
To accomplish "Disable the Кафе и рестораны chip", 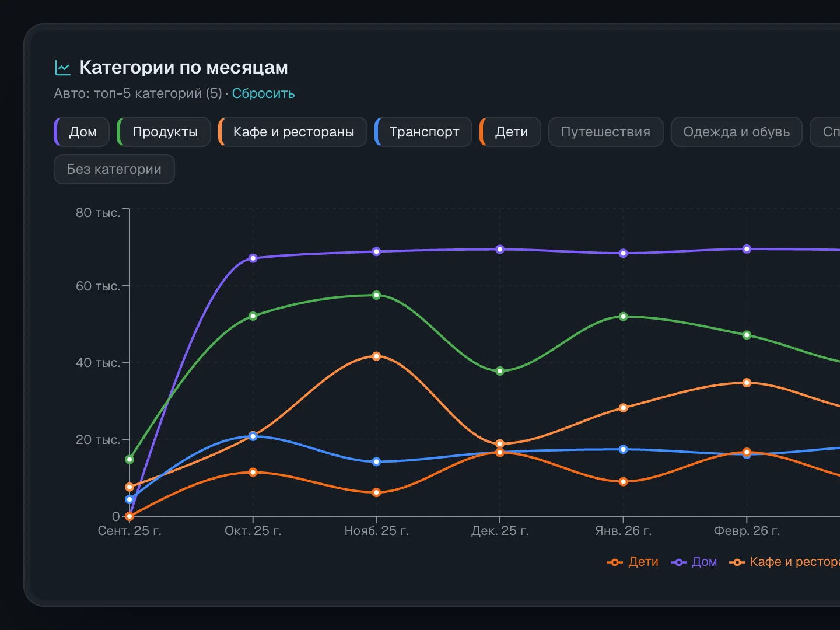I will tap(293, 132).
